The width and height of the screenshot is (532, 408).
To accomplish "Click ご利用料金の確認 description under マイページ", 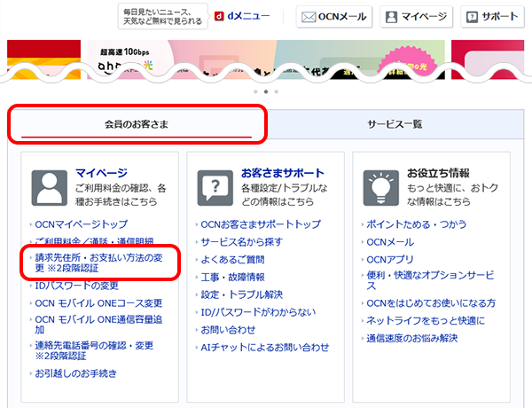I will [121, 195].
